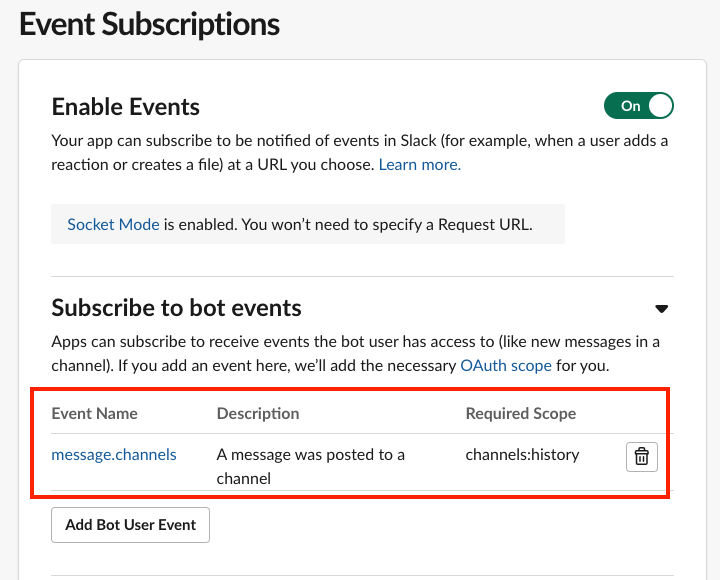The height and width of the screenshot is (580, 720).
Task: Follow the OAuth scope link
Action: click(506, 366)
